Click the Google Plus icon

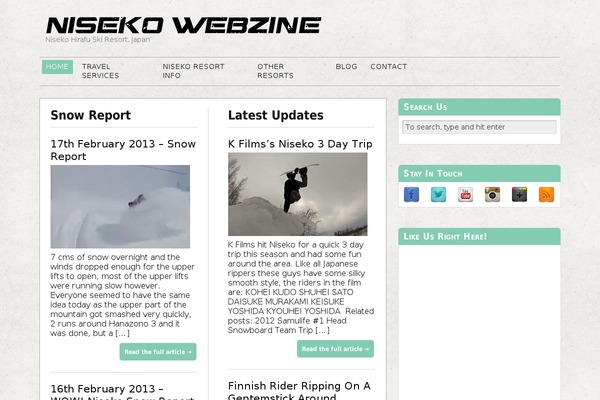519,194
